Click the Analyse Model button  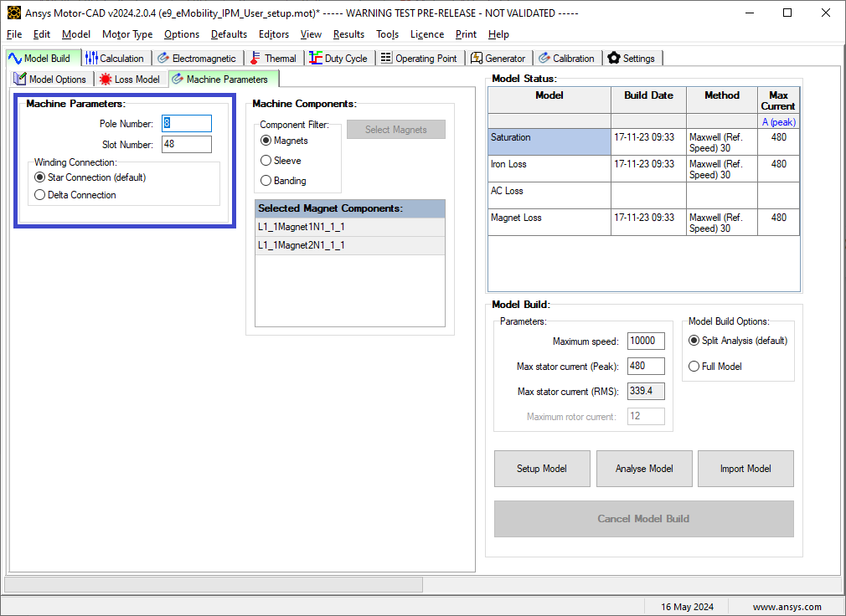click(x=644, y=469)
